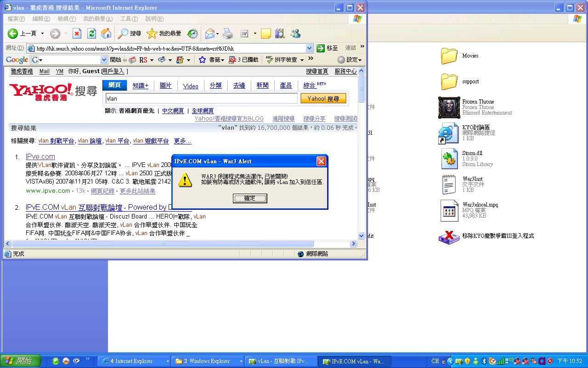
Task: Open the 檢視(V) menu
Action: coord(67,19)
